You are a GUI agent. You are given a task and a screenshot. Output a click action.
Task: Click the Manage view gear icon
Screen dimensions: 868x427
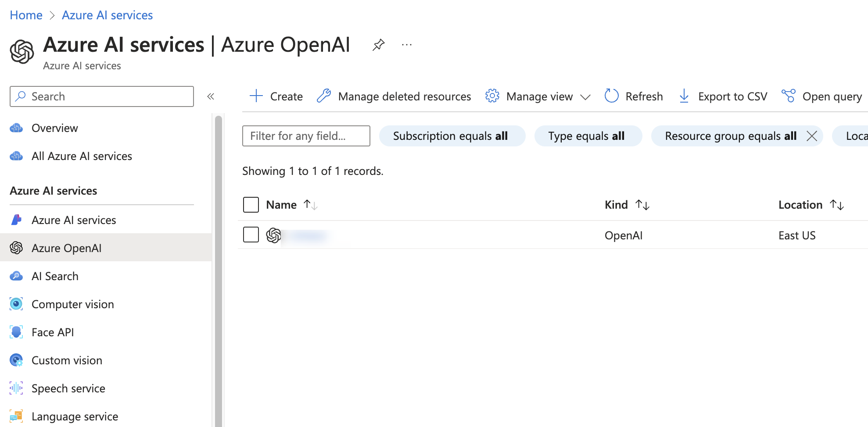[x=492, y=96]
